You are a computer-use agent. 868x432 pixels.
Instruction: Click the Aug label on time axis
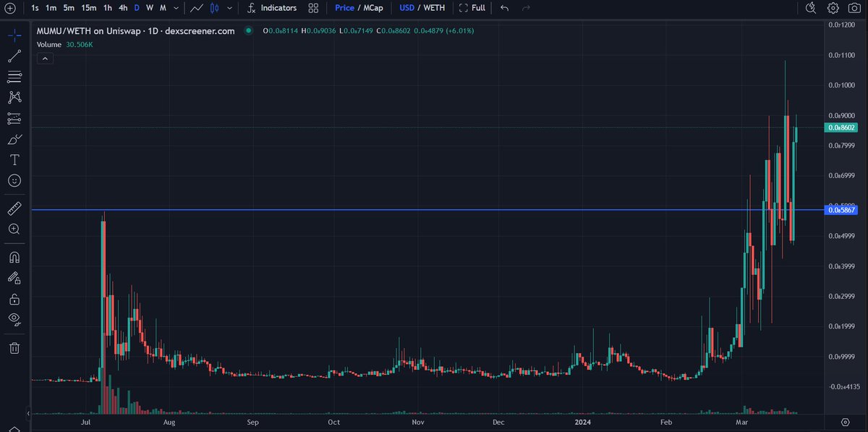point(169,421)
